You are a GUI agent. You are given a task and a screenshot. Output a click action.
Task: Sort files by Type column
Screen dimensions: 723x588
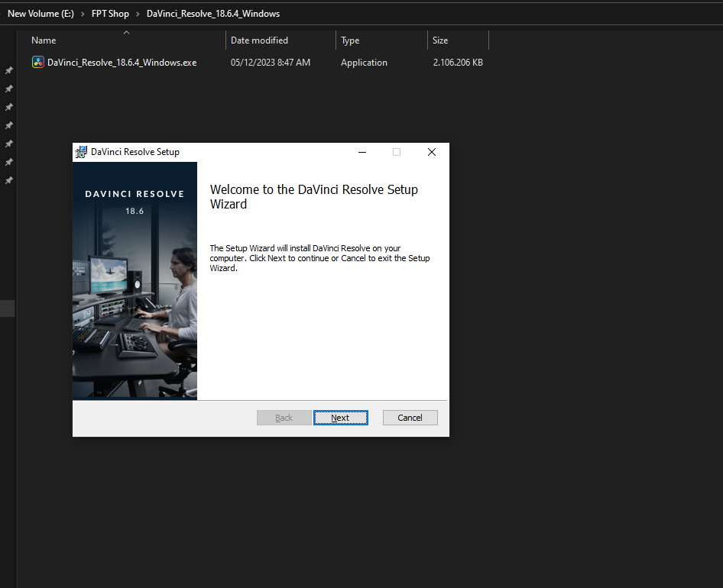[x=350, y=40]
